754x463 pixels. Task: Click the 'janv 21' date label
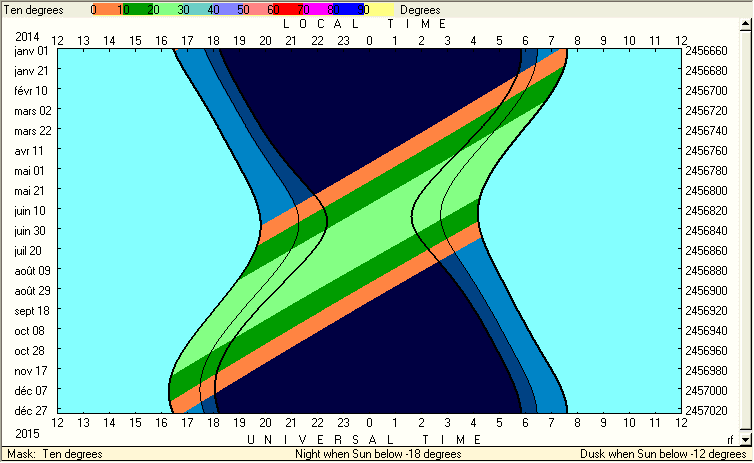(31, 71)
